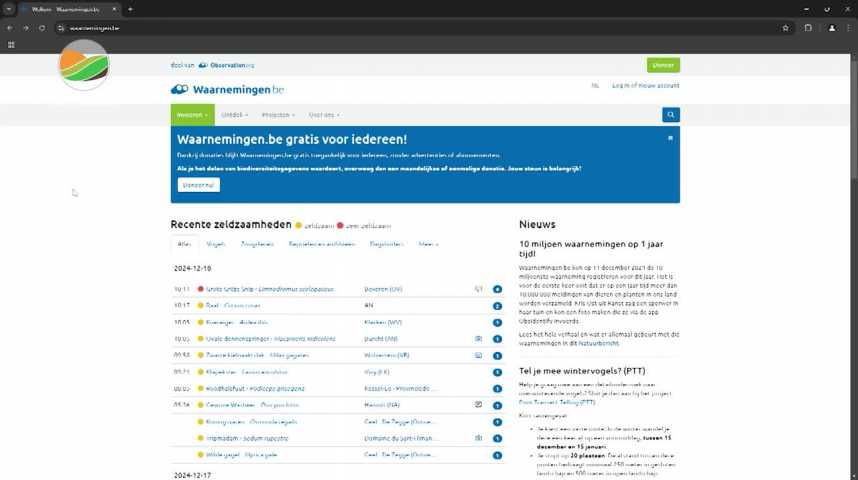The height and width of the screenshot is (480, 858).
Task: Open the Log in of nieuw account link
Action: (x=645, y=86)
